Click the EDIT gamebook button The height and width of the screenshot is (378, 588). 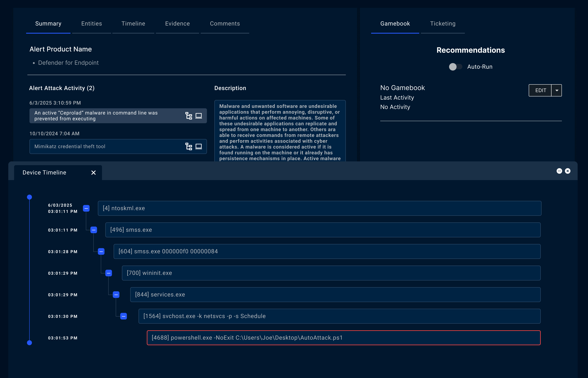click(540, 90)
